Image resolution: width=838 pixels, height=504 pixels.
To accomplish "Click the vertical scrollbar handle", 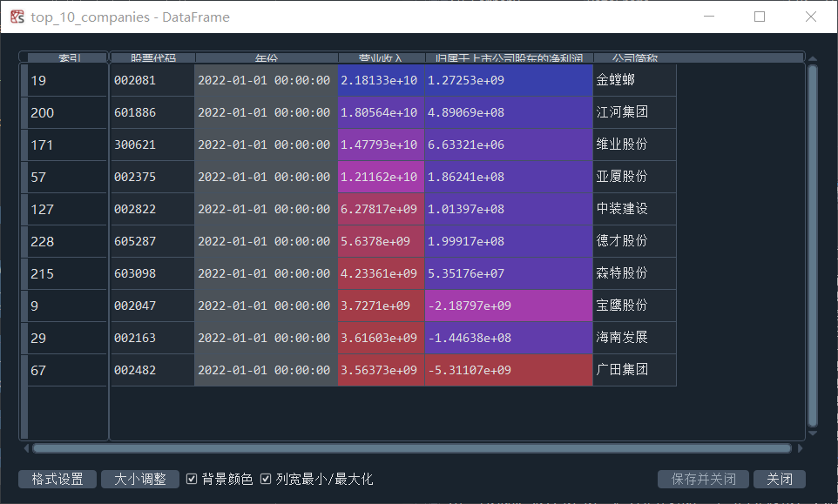I will pos(813,245).
